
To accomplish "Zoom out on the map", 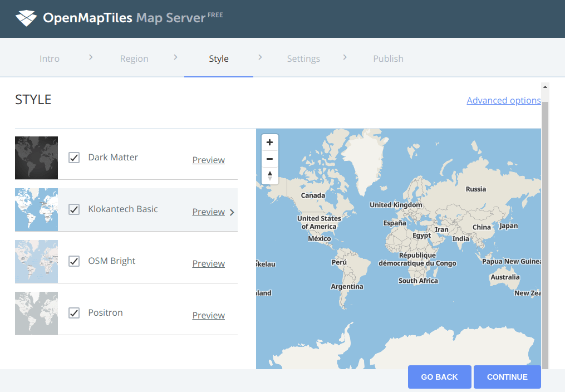I will point(270,159).
